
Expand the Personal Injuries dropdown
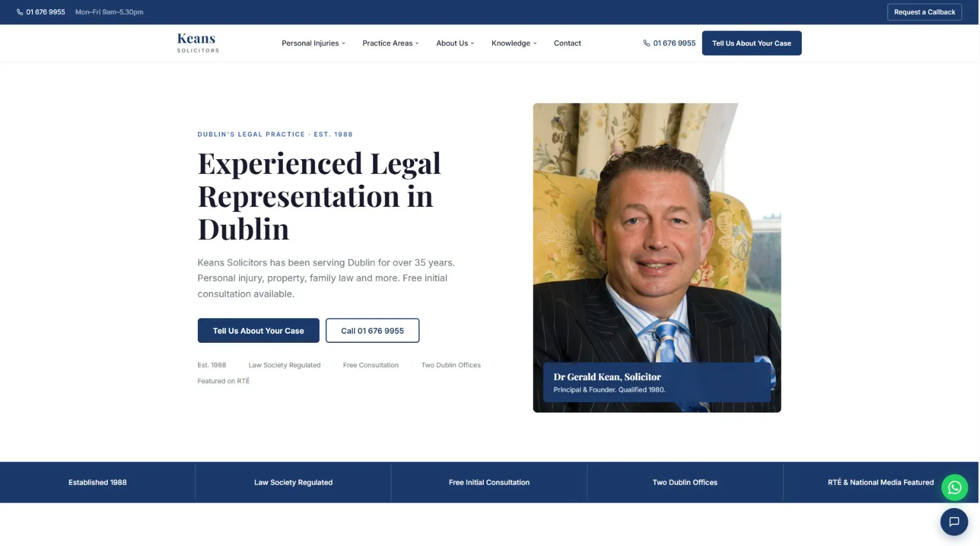(x=314, y=43)
